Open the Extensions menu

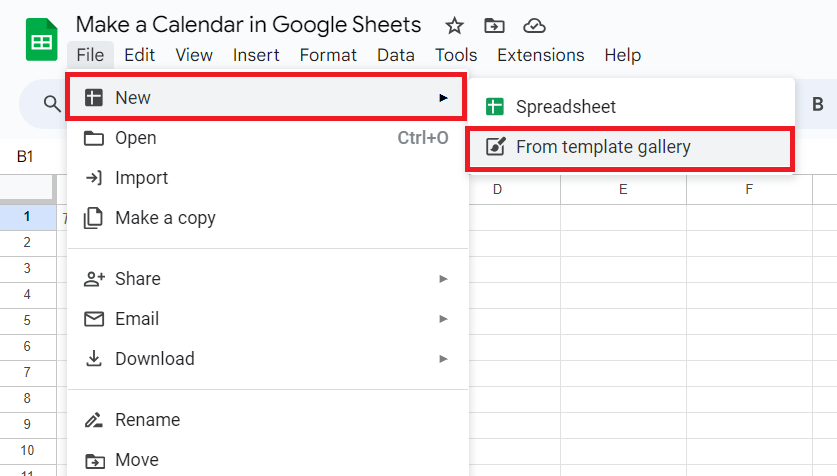pos(541,55)
